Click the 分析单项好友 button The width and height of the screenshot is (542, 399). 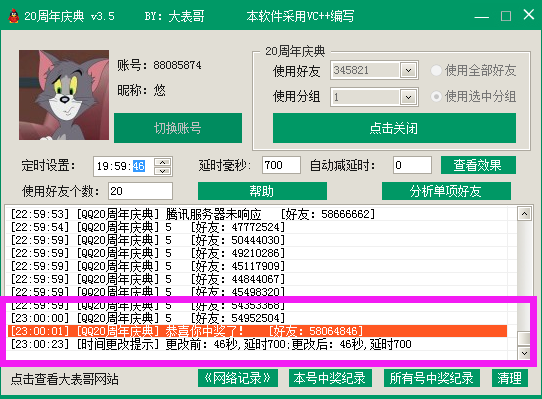point(446,191)
